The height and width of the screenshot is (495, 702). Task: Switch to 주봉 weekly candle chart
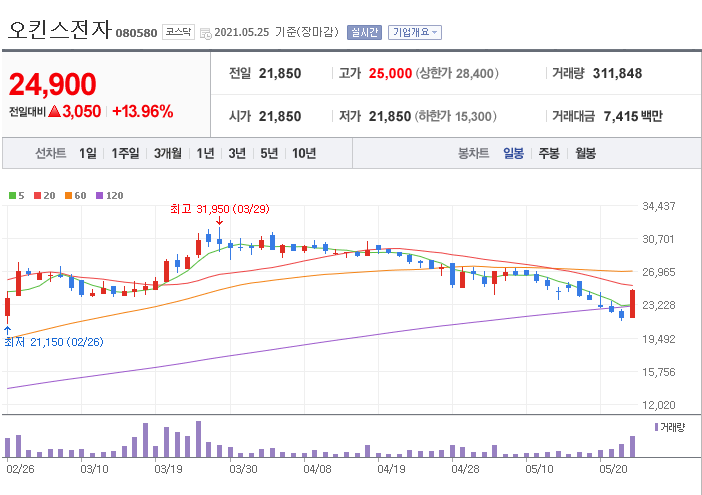pyautogui.click(x=549, y=154)
